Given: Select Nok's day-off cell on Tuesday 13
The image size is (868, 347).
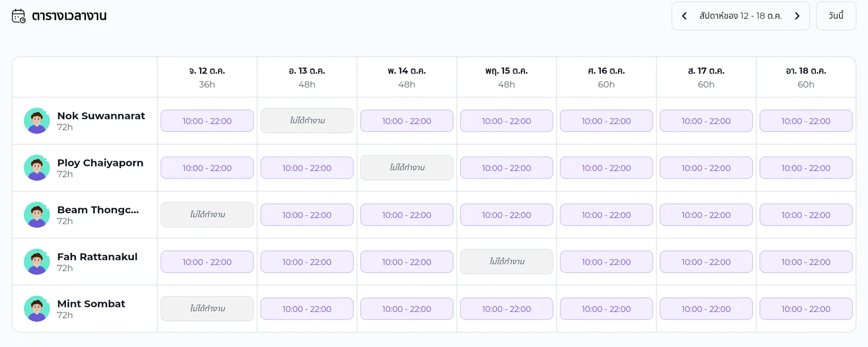Looking at the screenshot, I should (307, 121).
